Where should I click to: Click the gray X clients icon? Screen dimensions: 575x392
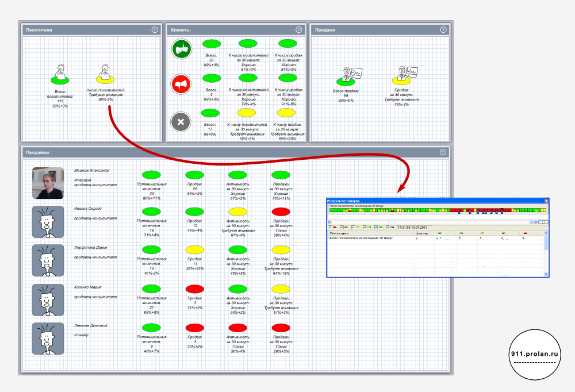pos(181,122)
